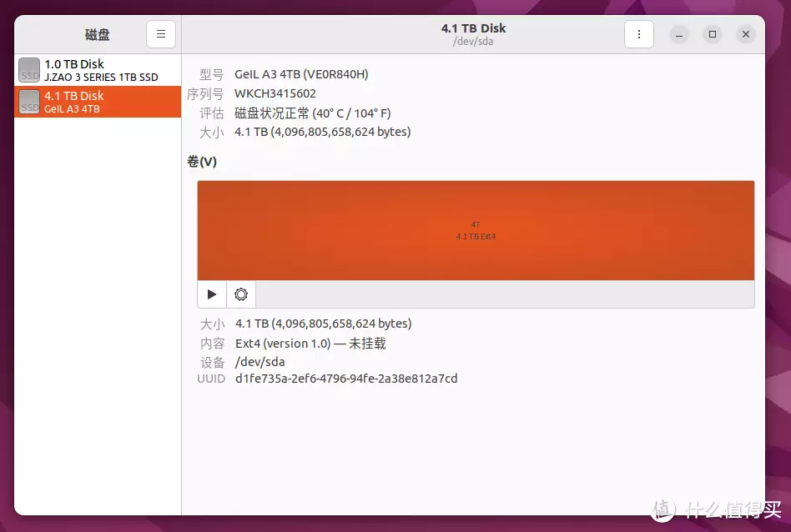The width and height of the screenshot is (791, 532).
Task: Click the Ext4 (version 1.0) contents text
Action: point(310,344)
